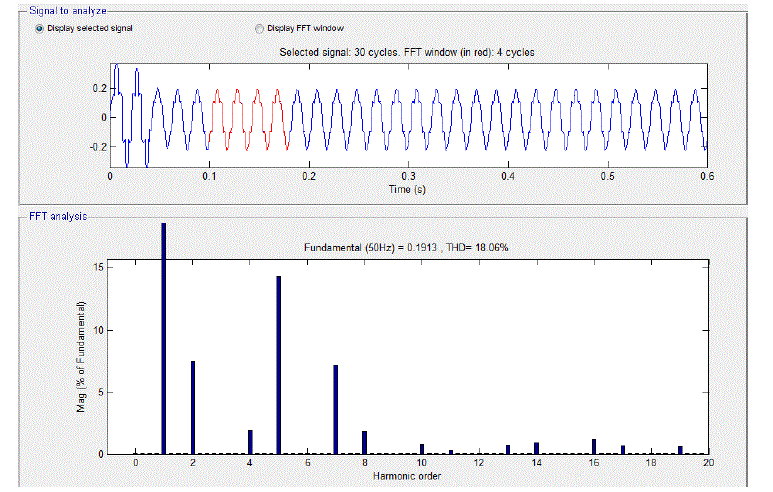Viewport: 773px width, 492px height.
Task: Click the tall 5th harmonic bar
Action: pos(278,365)
